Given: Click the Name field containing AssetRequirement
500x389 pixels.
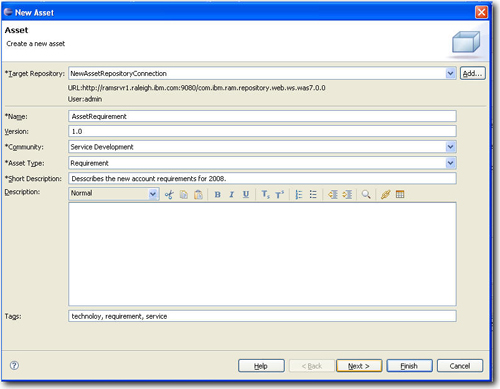Looking at the screenshot, I should coord(262,116).
